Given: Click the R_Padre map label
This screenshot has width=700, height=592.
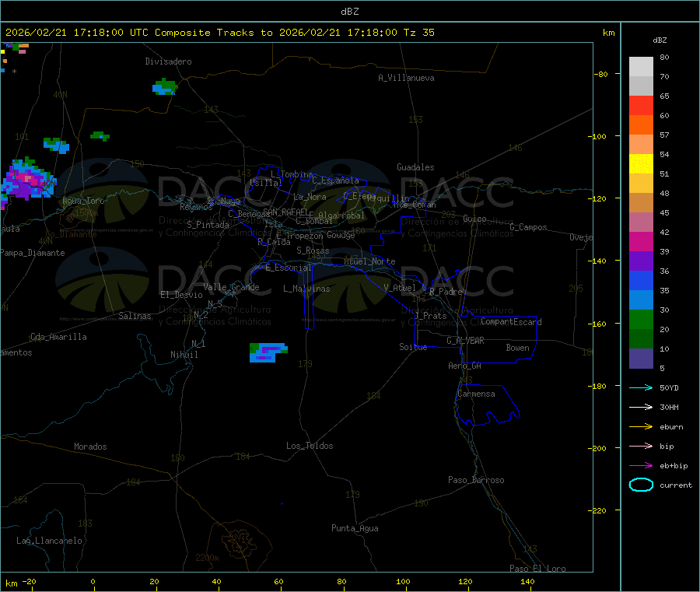Looking at the screenshot, I should point(446,292).
